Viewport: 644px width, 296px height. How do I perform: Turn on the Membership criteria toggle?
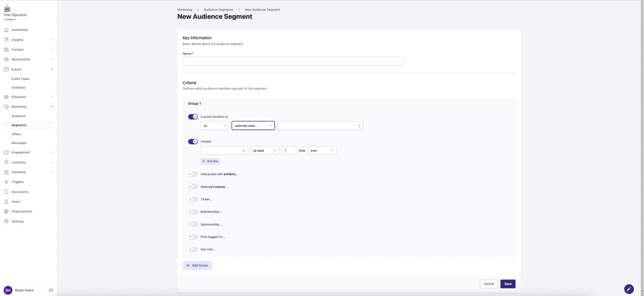coord(193,212)
